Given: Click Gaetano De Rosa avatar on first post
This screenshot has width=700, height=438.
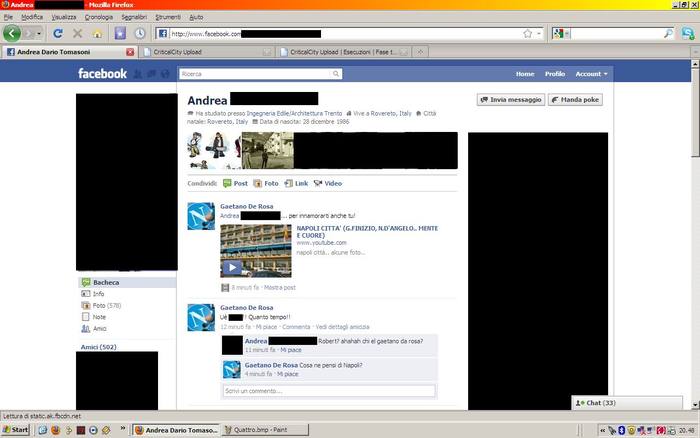Looking at the screenshot, I should point(201,216).
